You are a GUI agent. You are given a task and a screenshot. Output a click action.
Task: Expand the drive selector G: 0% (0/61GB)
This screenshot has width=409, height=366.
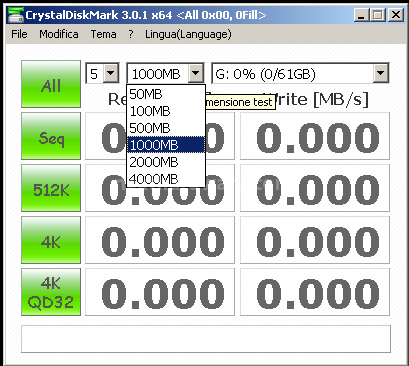[300, 73]
